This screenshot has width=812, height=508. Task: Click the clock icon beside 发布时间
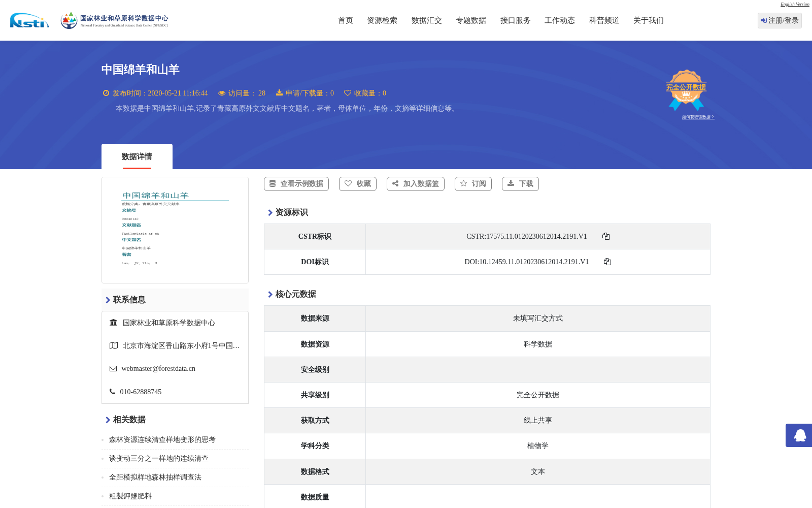pyautogui.click(x=106, y=93)
